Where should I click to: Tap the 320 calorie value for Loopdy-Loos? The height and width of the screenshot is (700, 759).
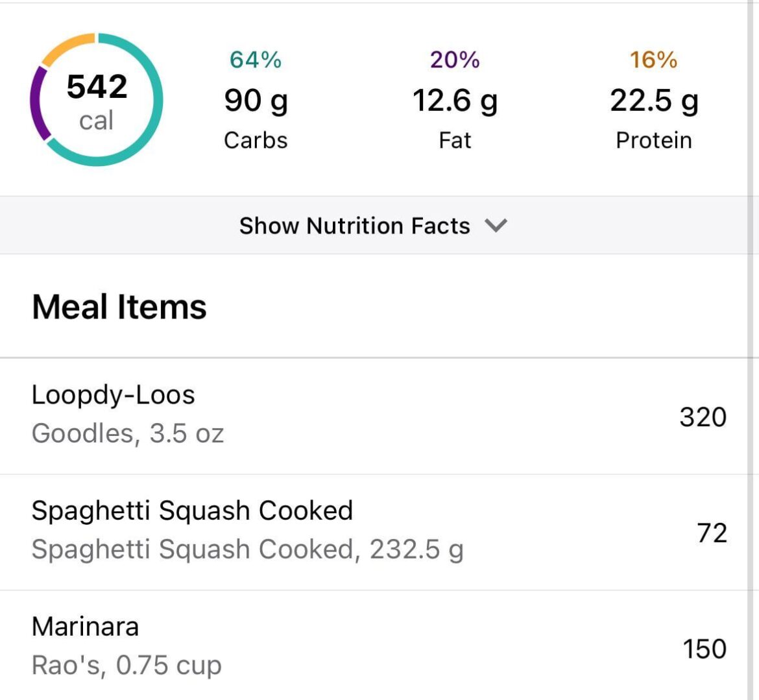pos(704,416)
